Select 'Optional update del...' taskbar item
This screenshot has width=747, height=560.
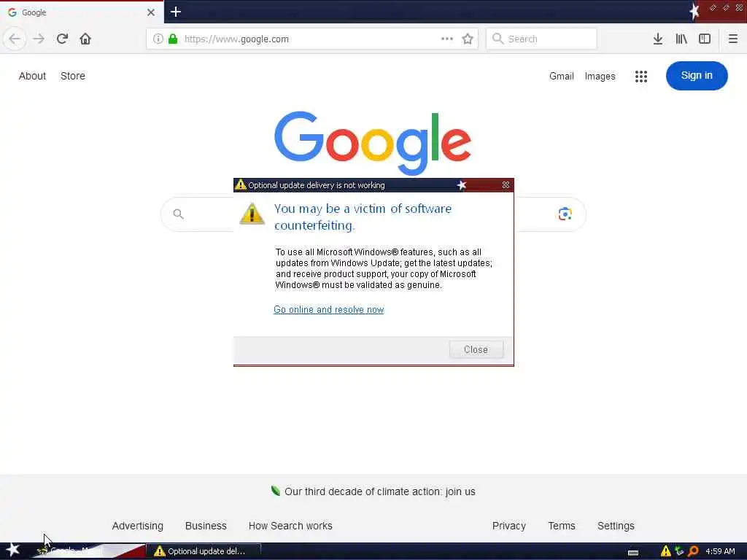[204, 551]
